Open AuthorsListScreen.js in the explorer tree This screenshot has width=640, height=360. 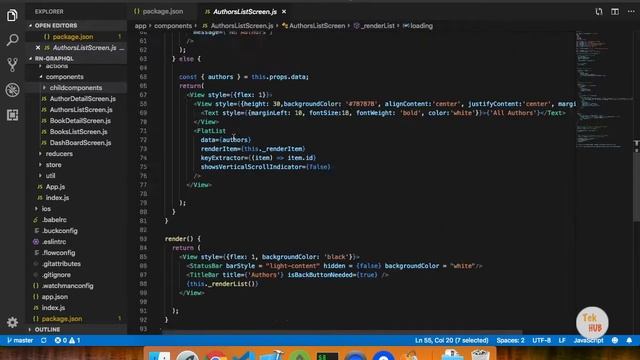(x=81, y=110)
